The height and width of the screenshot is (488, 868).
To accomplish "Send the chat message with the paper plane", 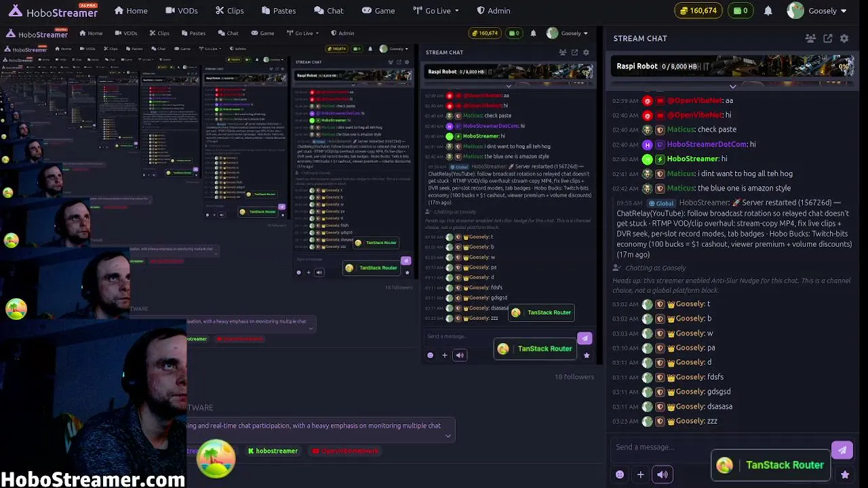I will click(842, 450).
